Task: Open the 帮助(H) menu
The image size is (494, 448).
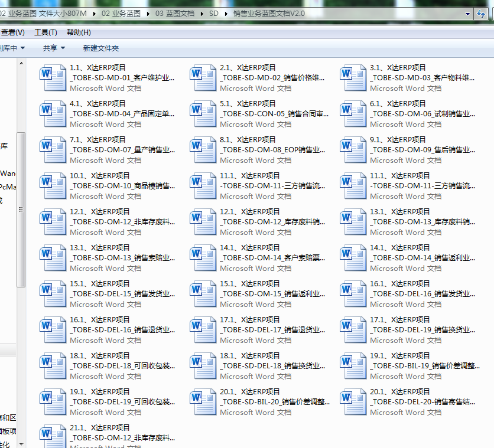Action: tap(79, 32)
